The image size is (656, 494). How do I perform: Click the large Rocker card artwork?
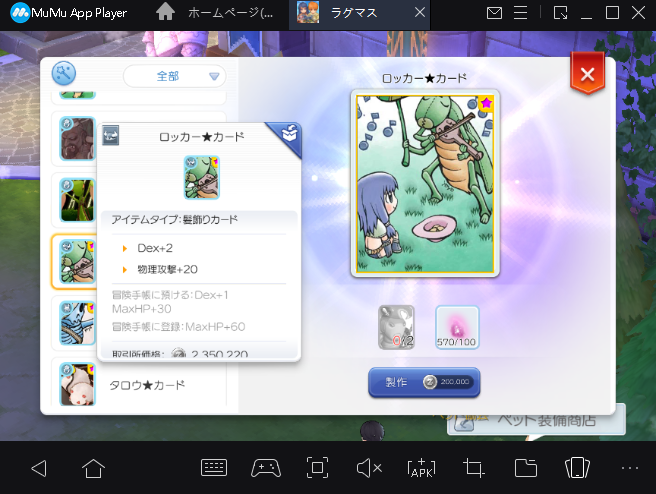[x=425, y=183]
